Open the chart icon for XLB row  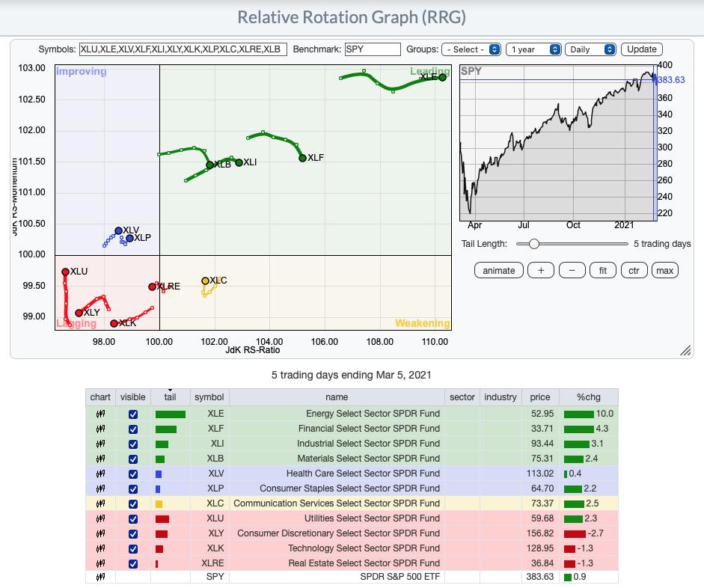pyautogui.click(x=100, y=459)
